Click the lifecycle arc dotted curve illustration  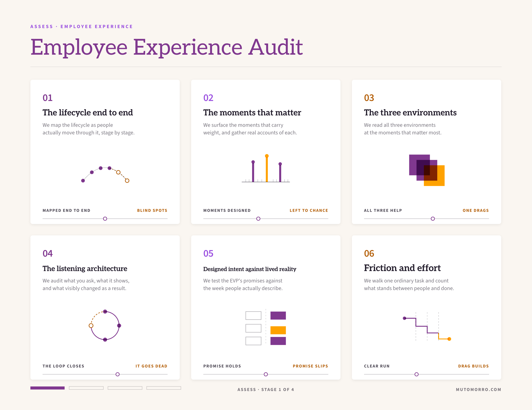coord(105,174)
